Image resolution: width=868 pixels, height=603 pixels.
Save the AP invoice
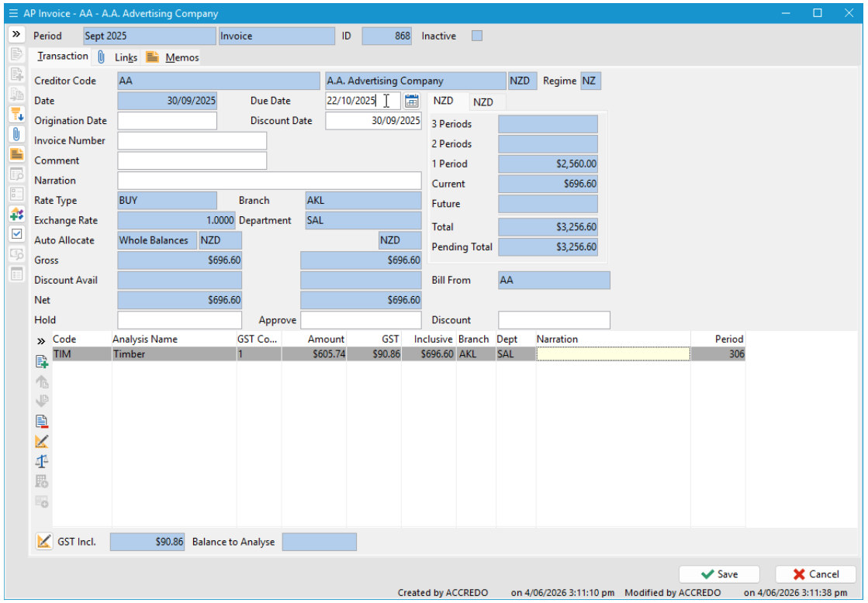[719, 574]
